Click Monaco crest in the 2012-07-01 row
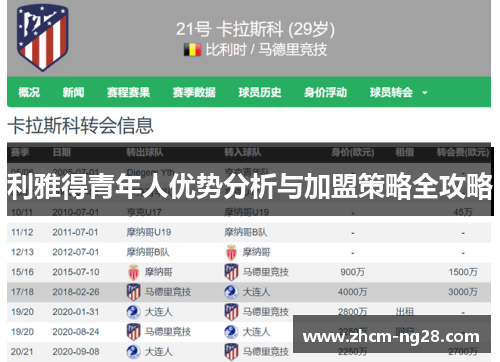The height and width of the screenshot is (362, 500). [x=231, y=252]
